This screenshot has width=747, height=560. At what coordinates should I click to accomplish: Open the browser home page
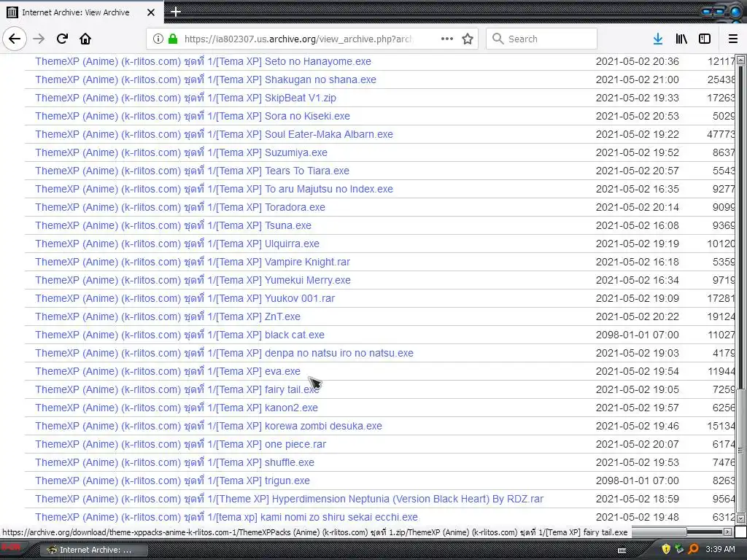click(85, 39)
